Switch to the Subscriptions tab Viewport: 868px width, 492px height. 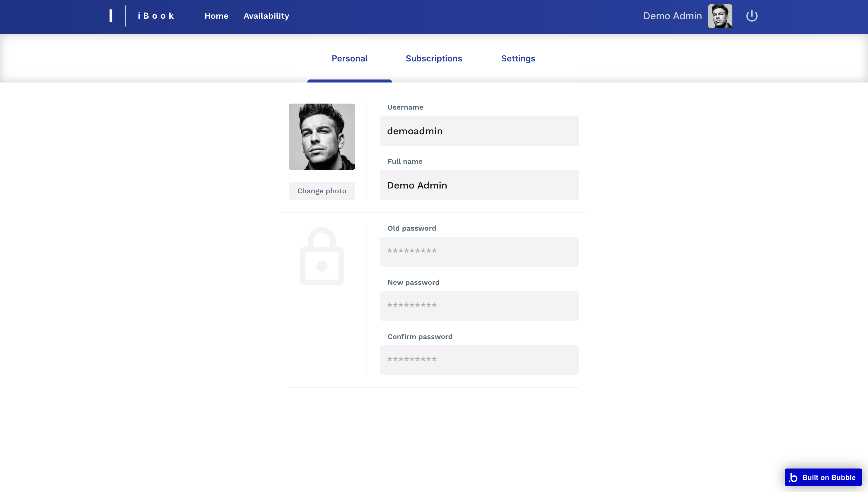[x=433, y=58]
